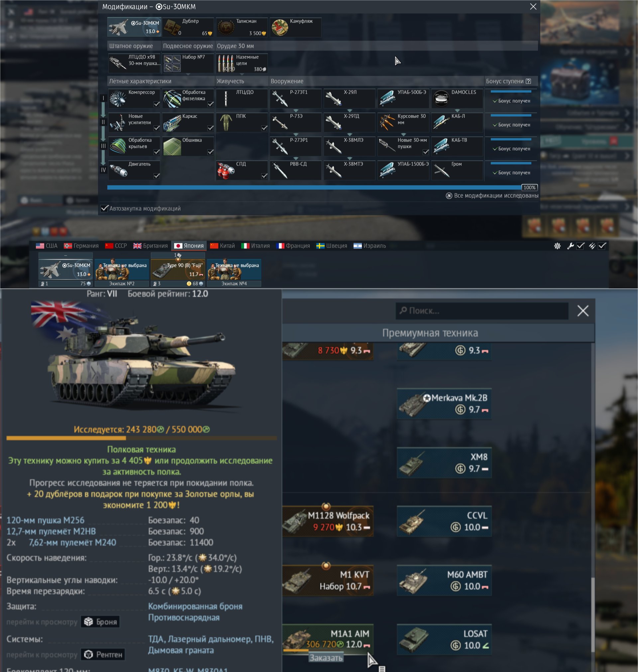The image size is (638, 672).
Task: Expand the Наземные цели ammo belt dropdown
Action: point(242,63)
